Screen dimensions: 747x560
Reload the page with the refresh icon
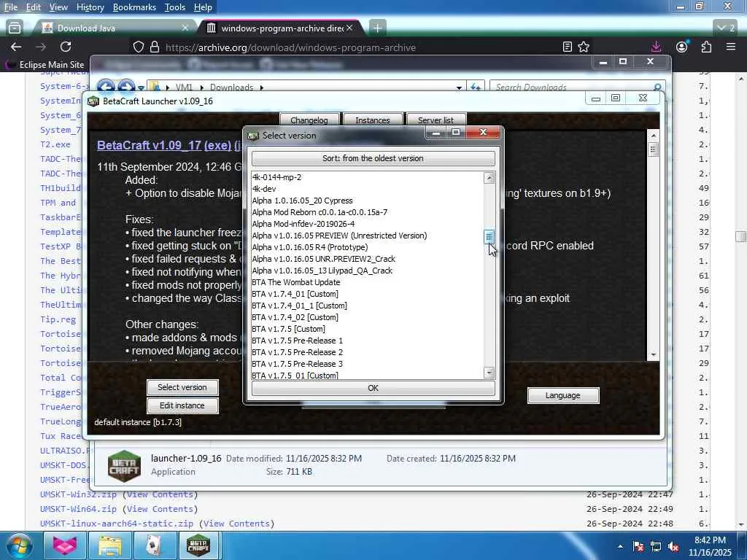pos(66,47)
